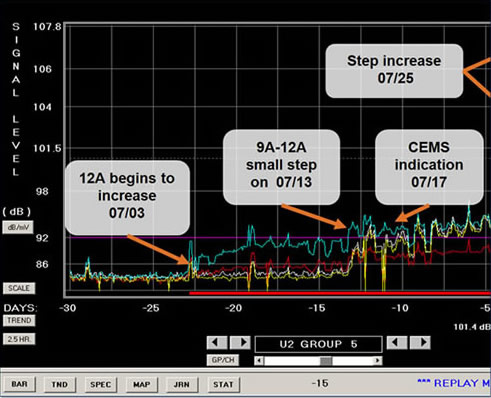The height and width of the screenshot is (398, 491).
Task: Click the 86 dB axis label
Action: 42,265
